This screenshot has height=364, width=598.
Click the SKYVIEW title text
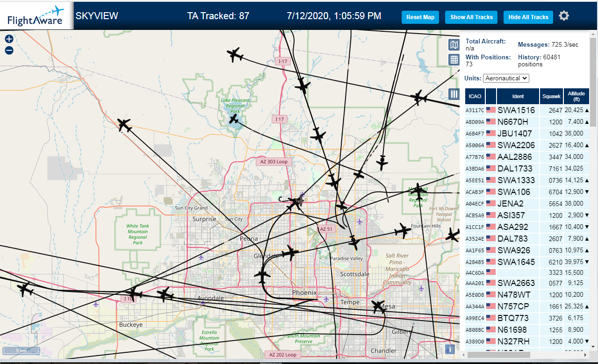coord(97,16)
